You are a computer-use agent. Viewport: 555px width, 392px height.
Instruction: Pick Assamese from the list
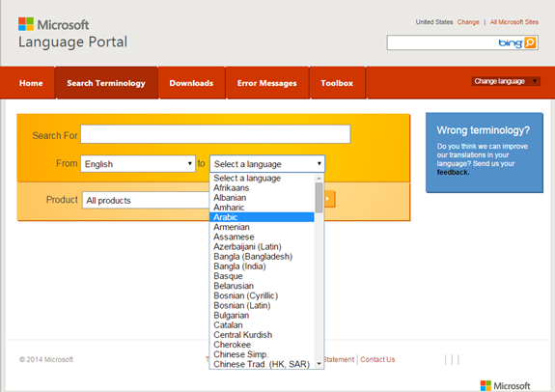point(262,237)
